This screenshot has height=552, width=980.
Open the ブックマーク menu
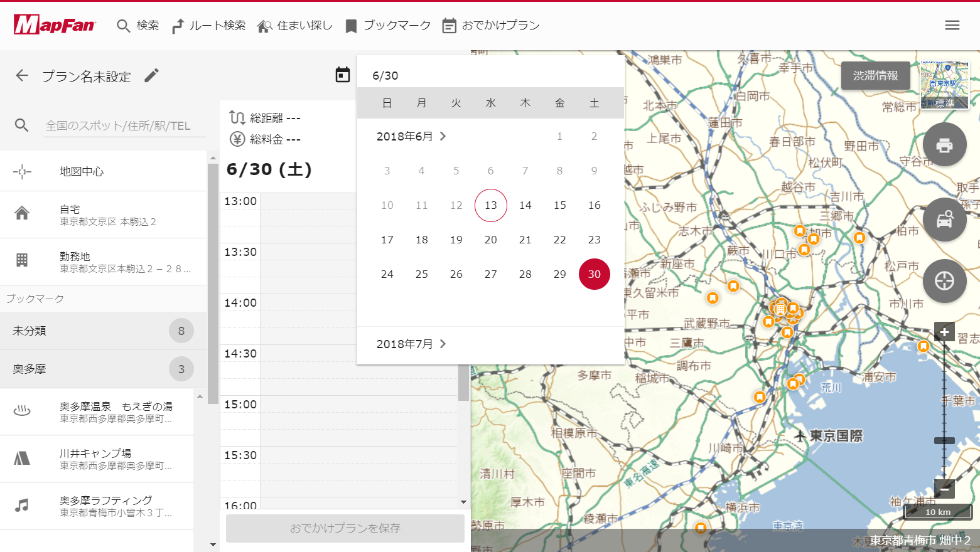tap(388, 26)
